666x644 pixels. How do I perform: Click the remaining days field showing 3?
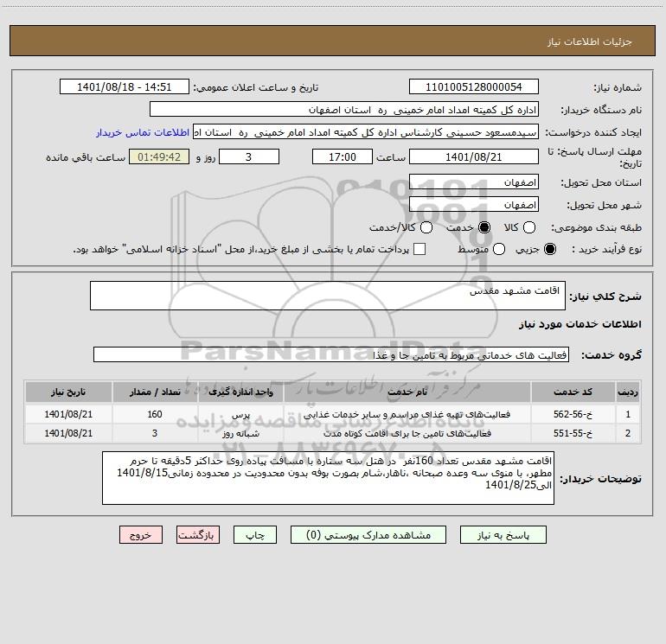pos(249,156)
